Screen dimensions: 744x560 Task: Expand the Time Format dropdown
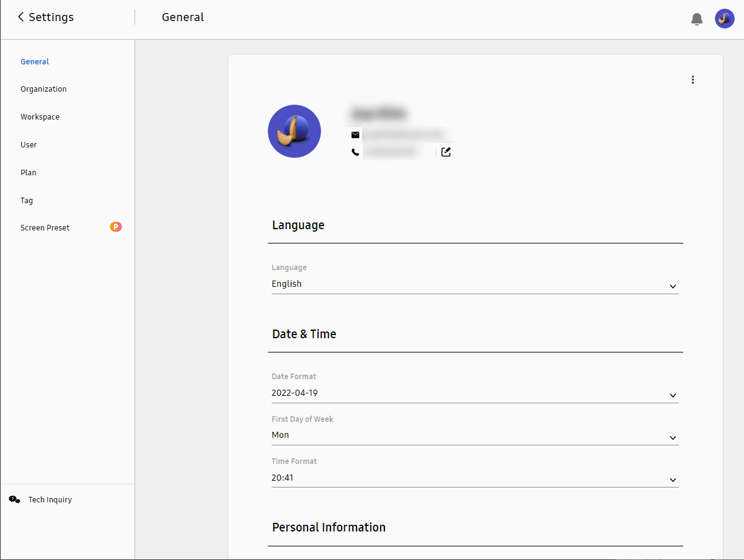[673, 479]
